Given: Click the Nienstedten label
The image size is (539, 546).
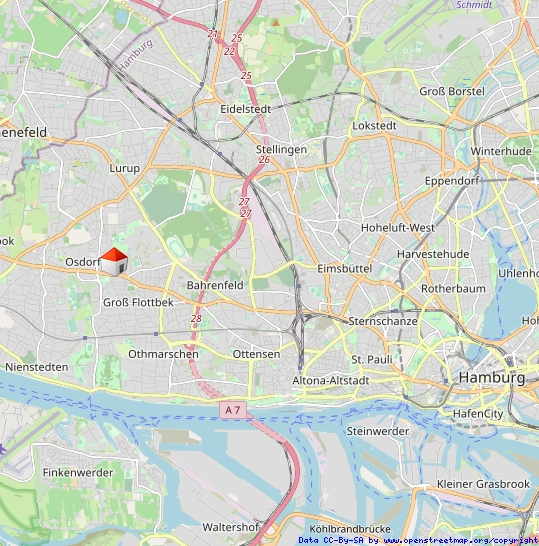Looking at the screenshot, I should [x=37, y=367].
